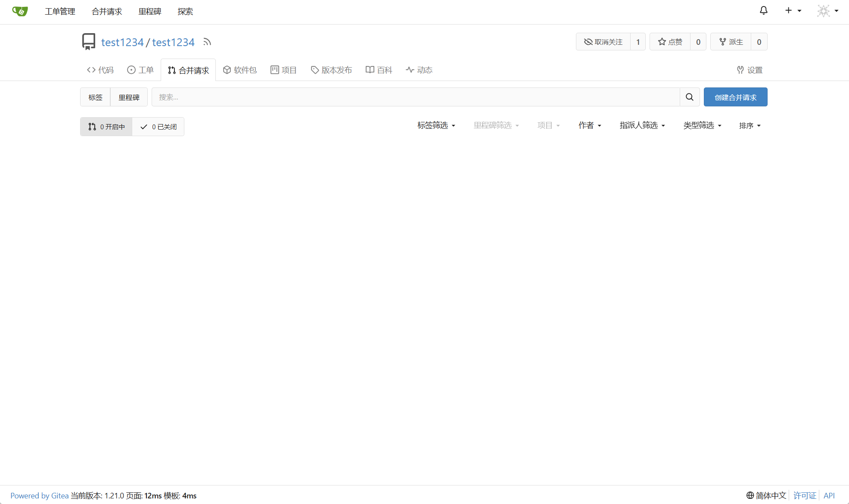Click the fork count number next to 派生
The width and height of the screenshot is (849, 504).
click(x=759, y=41)
